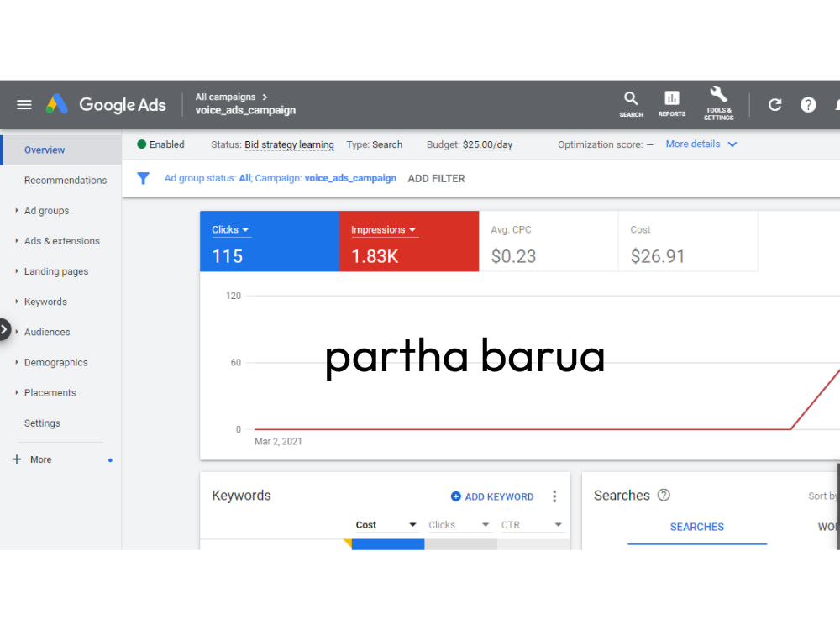Click ADD FILTER
Viewport: 840px width, 630px height.
(x=436, y=178)
